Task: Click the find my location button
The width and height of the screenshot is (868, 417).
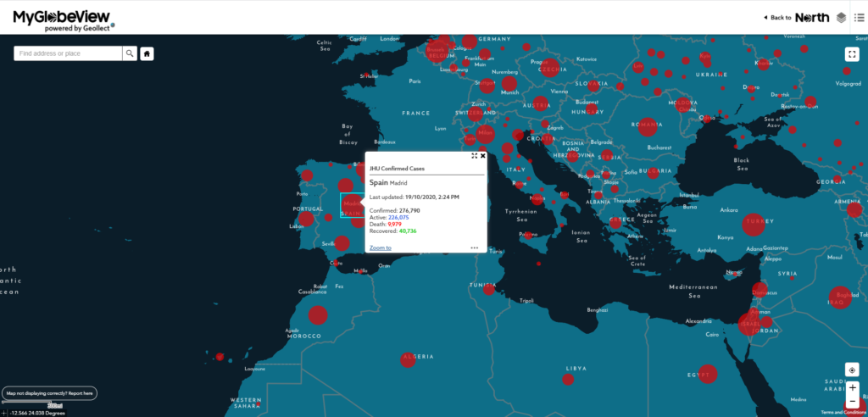Action: 852,370
